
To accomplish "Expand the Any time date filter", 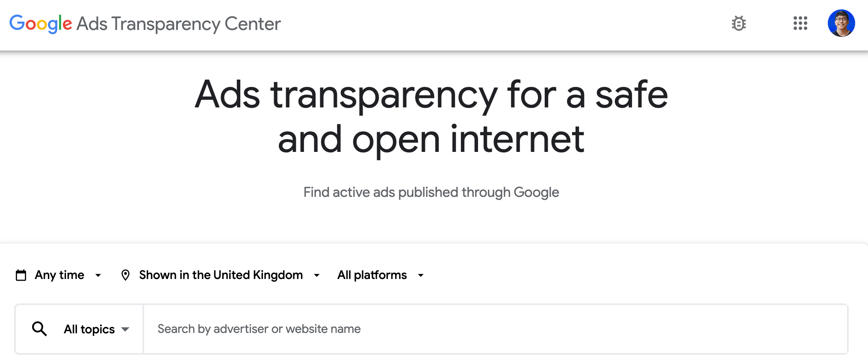I will (x=59, y=275).
